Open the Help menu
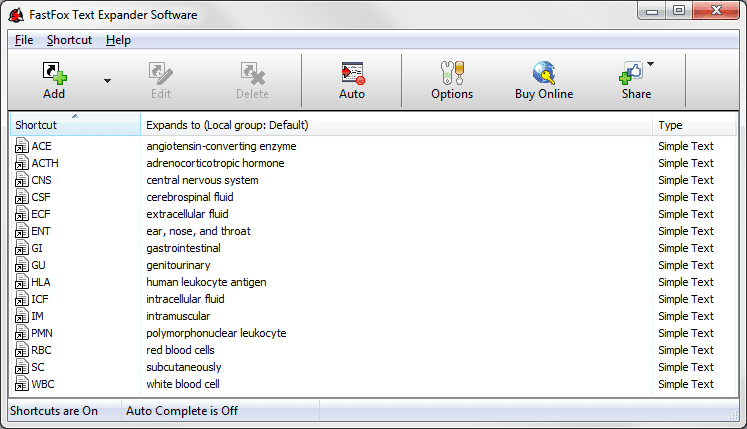Screen dimensions: 747x429 click(118, 40)
